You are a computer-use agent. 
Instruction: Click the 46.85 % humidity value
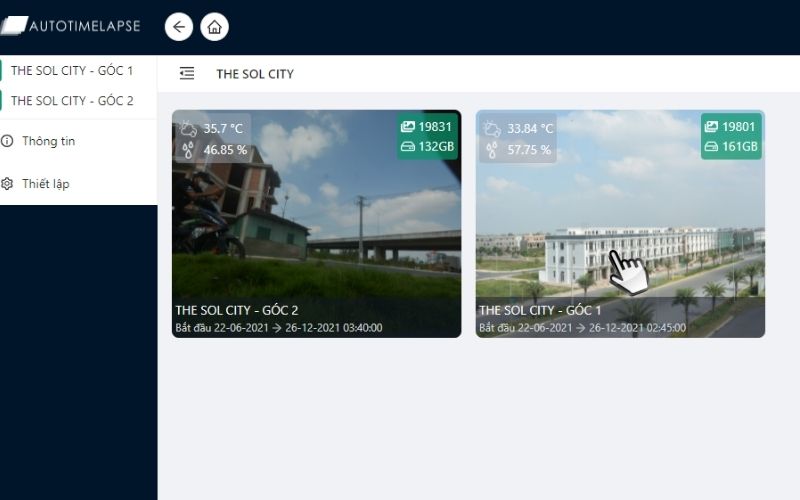coord(225,150)
